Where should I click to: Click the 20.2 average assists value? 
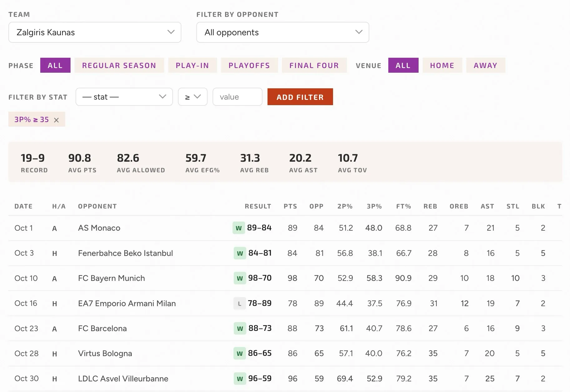click(300, 158)
